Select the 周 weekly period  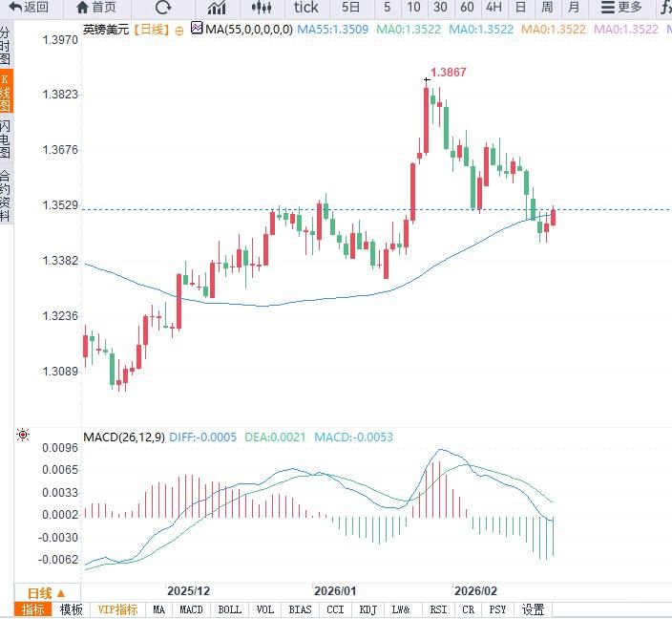tap(547, 8)
